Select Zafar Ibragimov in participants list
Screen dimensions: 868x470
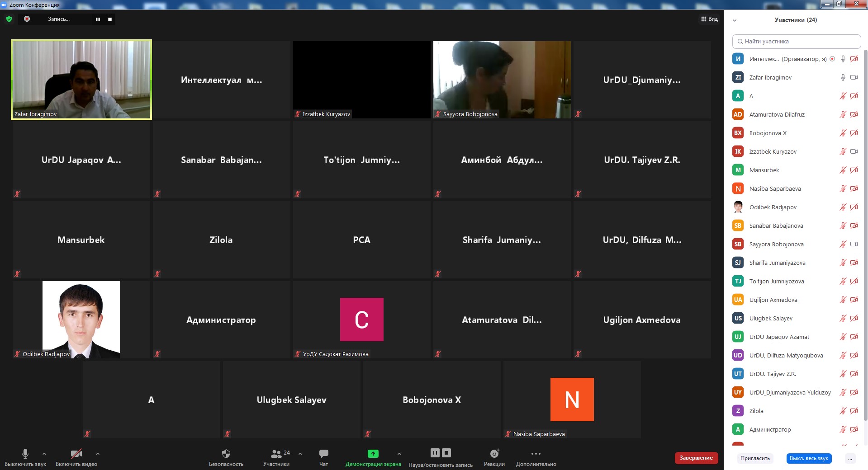pyautogui.click(x=770, y=78)
